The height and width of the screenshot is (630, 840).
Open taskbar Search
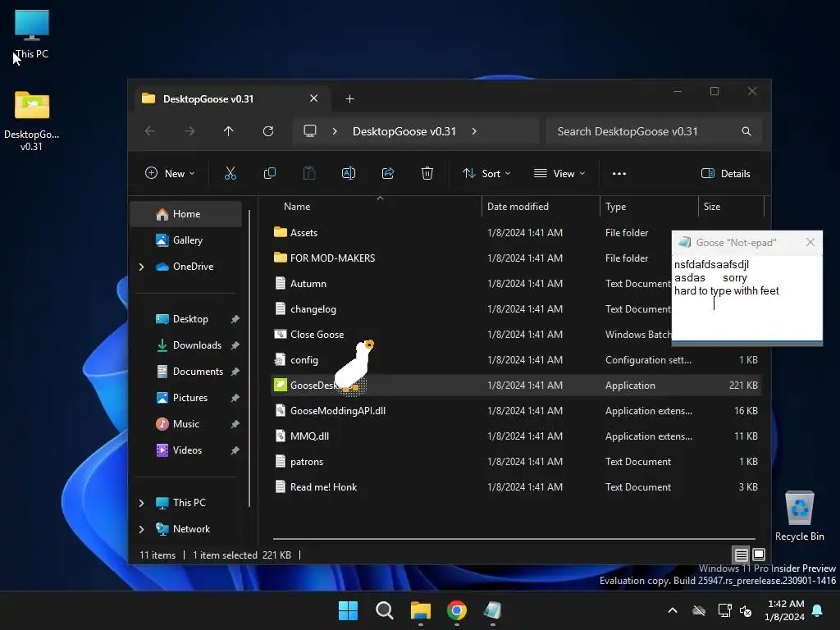[384, 610]
